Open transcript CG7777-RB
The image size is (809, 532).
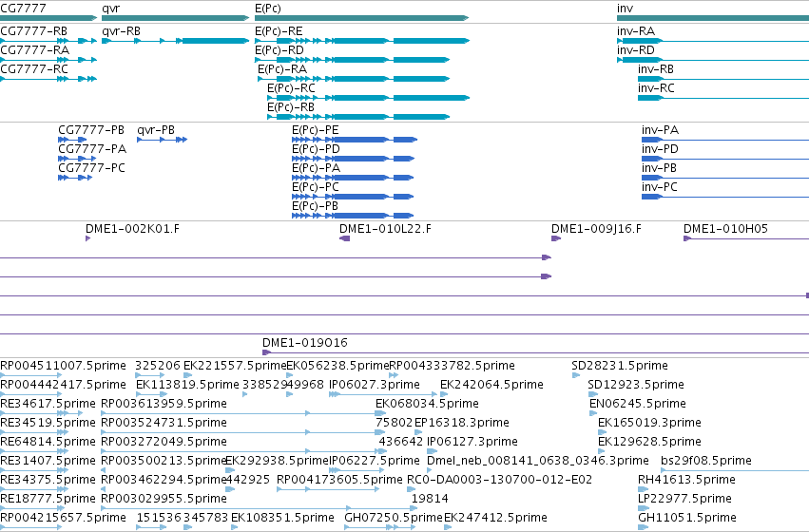[x=33, y=31]
